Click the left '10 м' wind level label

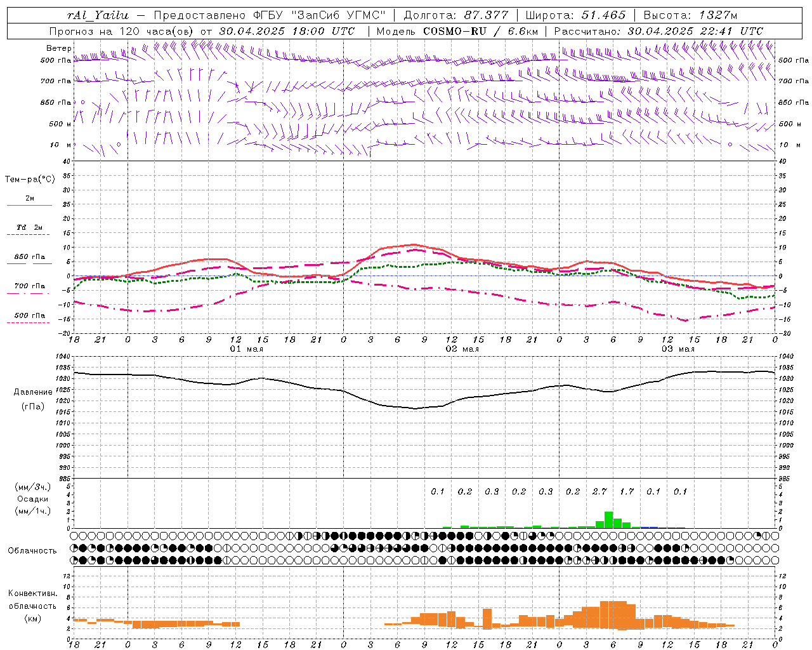click(61, 145)
